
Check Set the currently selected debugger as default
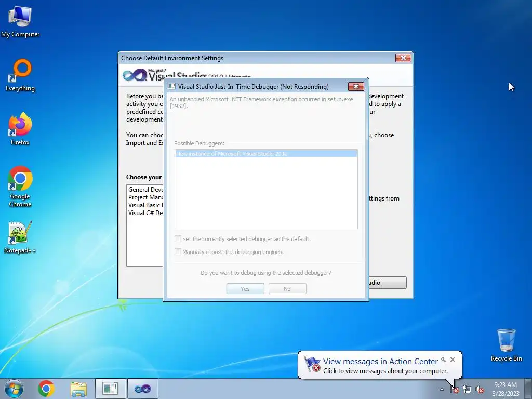click(178, 239)
